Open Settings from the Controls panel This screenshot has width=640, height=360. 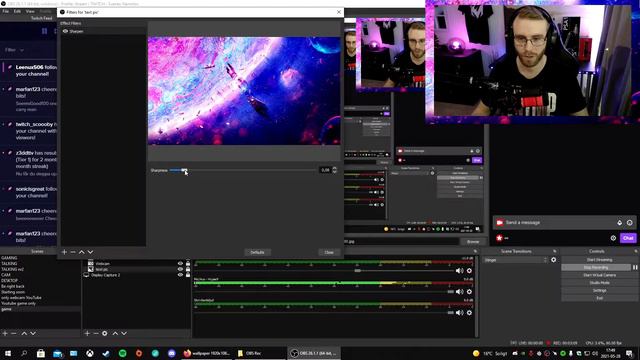point(599,291)
